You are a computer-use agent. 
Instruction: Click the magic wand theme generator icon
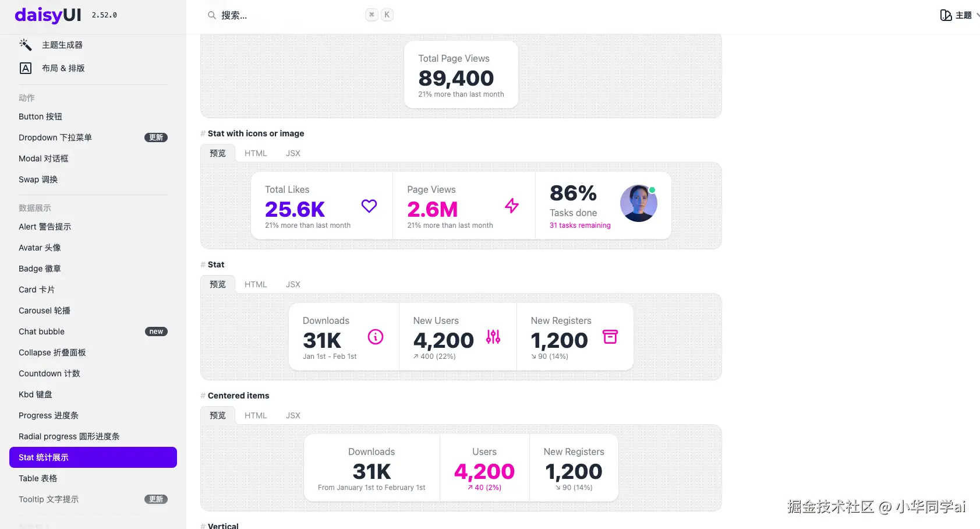click(x=25, y=45)
